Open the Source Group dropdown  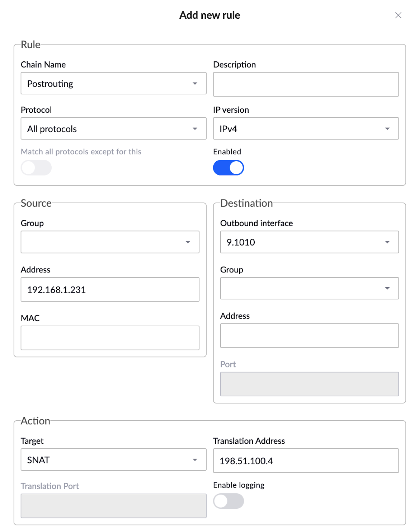click(110, 242)
